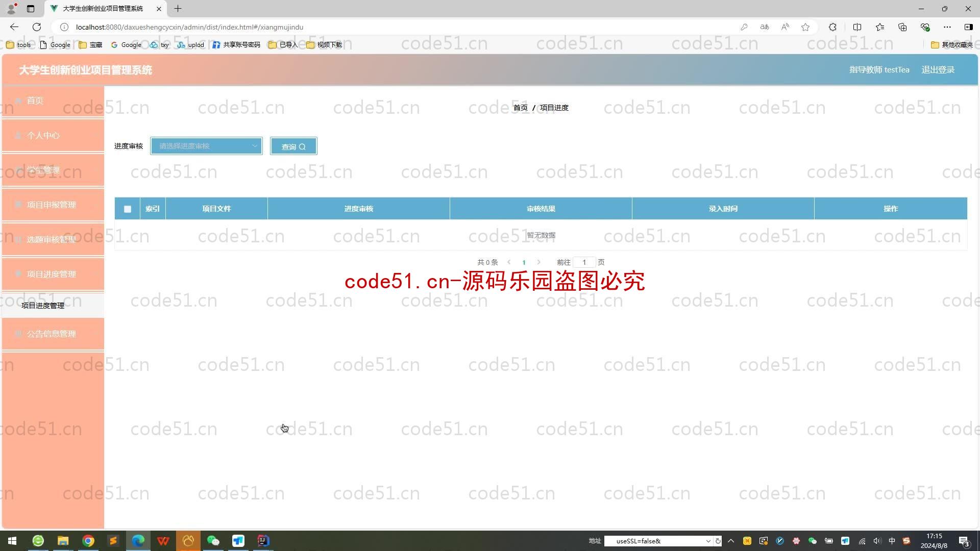This screenshot has height=551, width=980.
Task: Open File Explorer from taskbar
Action: (63, 541)
